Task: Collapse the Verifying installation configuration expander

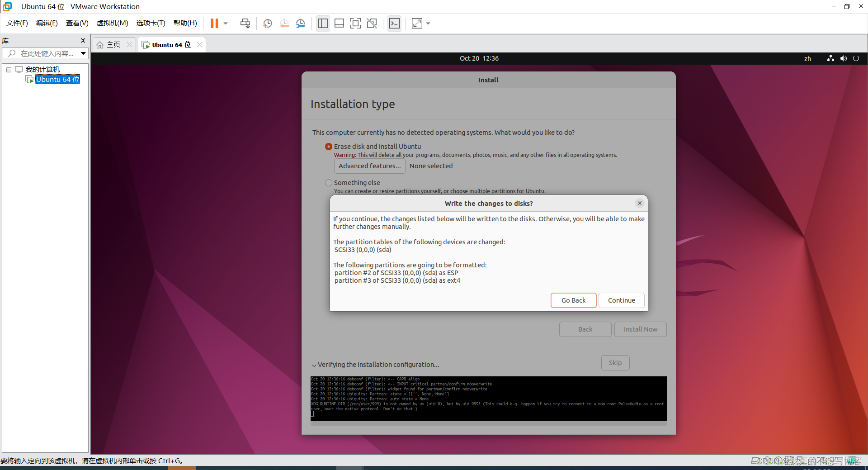Action: (x=314, y=365)
